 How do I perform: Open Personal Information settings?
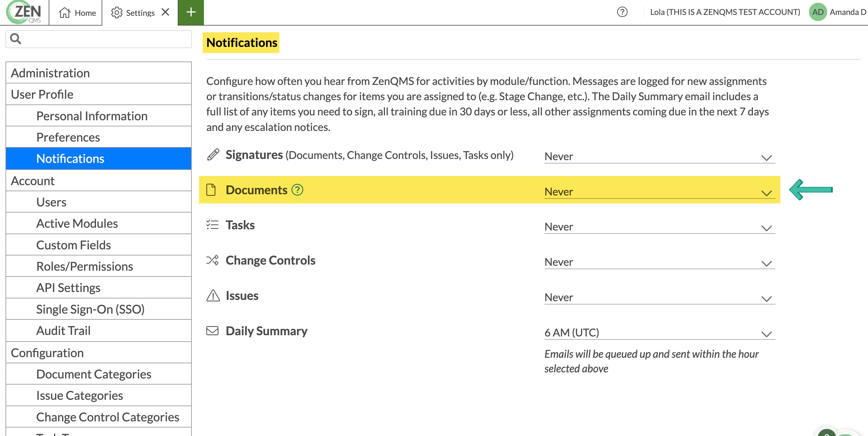[x=98, y=116]
